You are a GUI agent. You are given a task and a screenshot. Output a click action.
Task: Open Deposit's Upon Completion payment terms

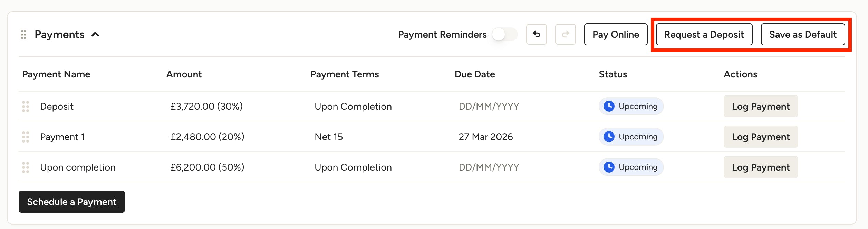point(353,107)
